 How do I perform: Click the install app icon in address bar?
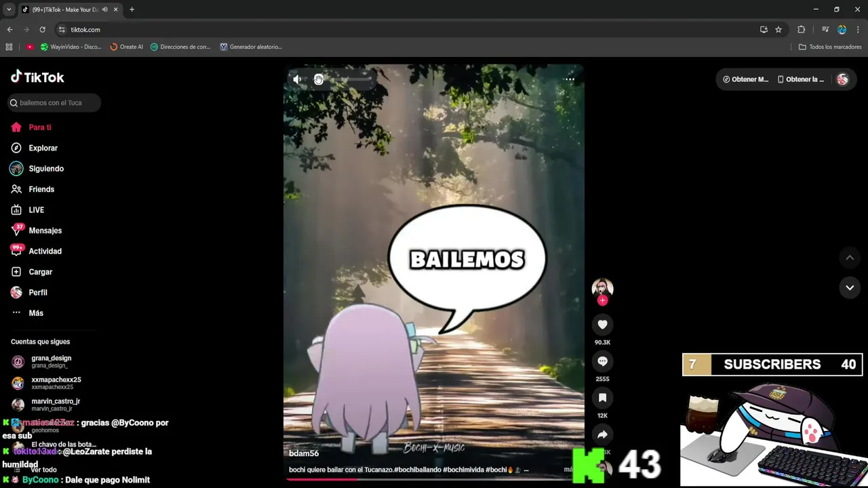click(x=764, y=30)
